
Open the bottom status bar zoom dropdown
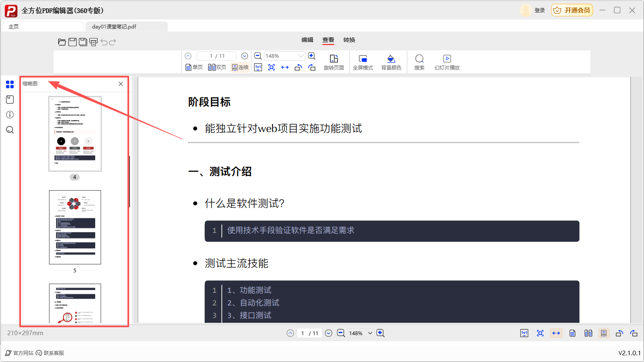[x=370, y=334]
